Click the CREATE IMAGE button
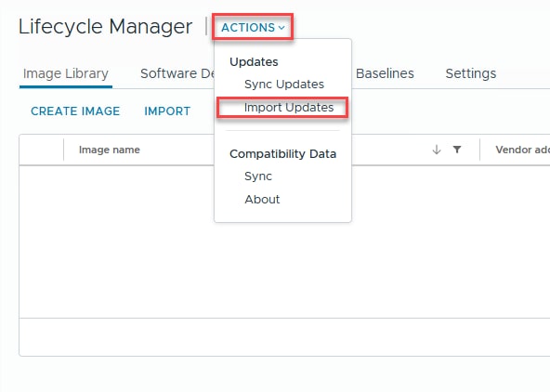550x392 pixels. click(x=75, y=111)
